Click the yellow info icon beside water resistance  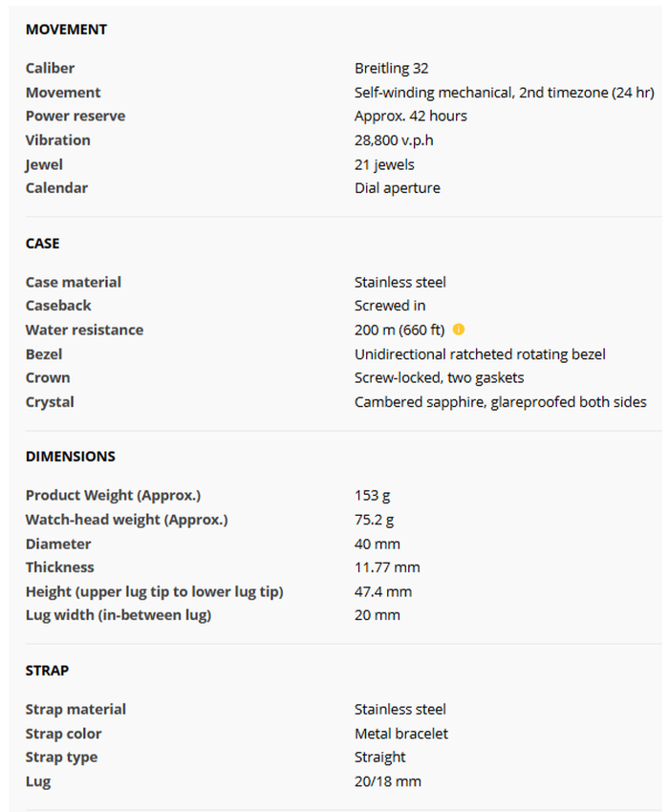[459, 330]
